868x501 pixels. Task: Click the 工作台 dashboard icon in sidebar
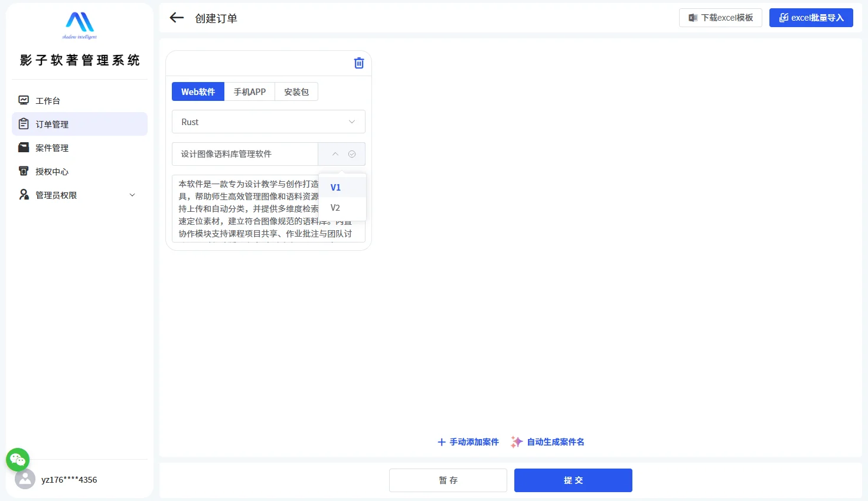(23, 100)
